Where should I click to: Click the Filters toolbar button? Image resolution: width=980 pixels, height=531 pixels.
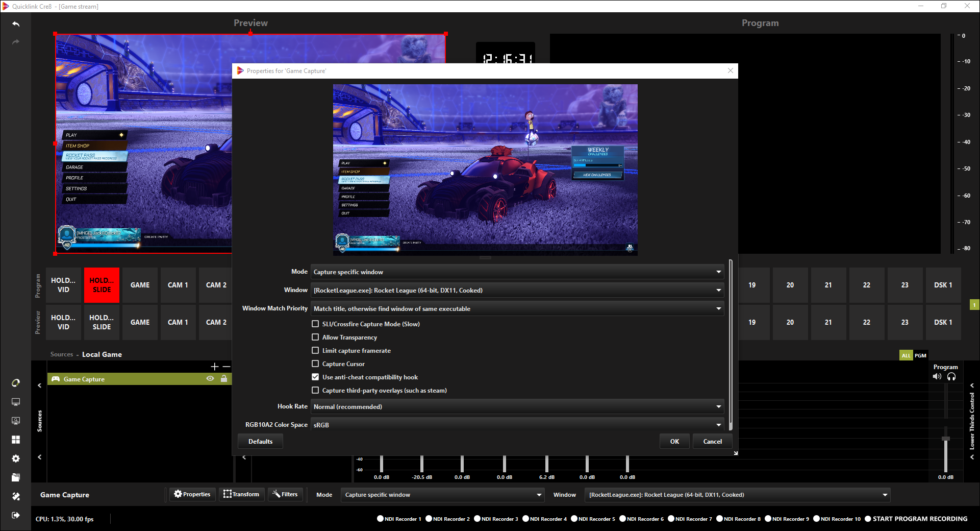pos(285,494)
